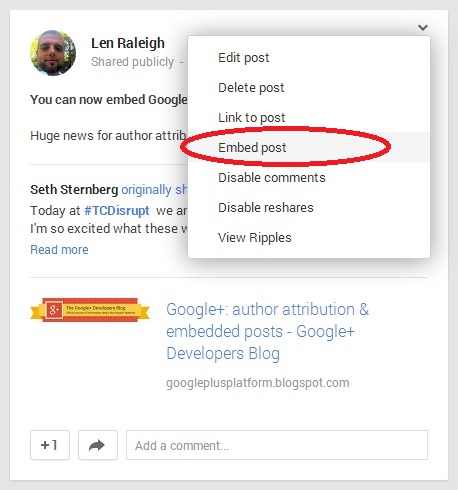The height and width of the screenshot is (490, 458).
Task: Open the Google+ author attribution article title
Action: pyautogui.click(x=267, y=331)
